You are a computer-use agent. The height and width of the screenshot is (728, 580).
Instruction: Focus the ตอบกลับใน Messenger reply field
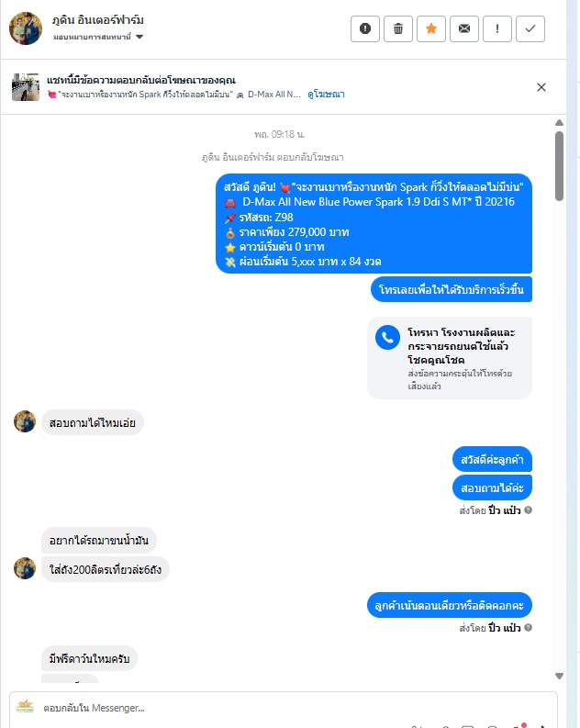(x=283, y=708)
